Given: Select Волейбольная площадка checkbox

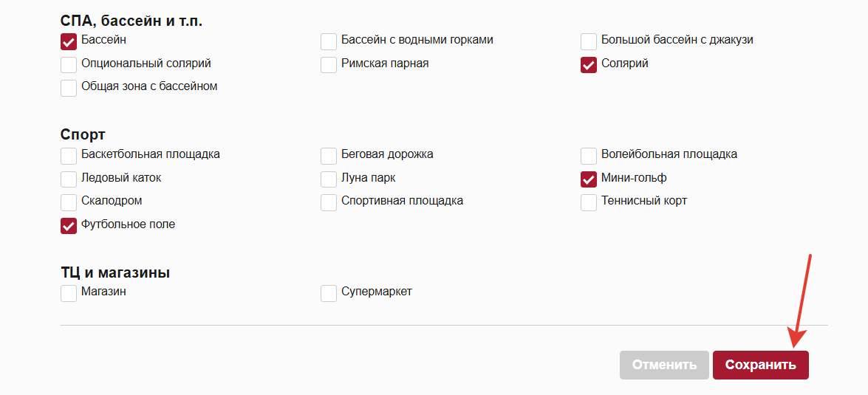Looking at the screenshot, I should click(x=589, y=156).
